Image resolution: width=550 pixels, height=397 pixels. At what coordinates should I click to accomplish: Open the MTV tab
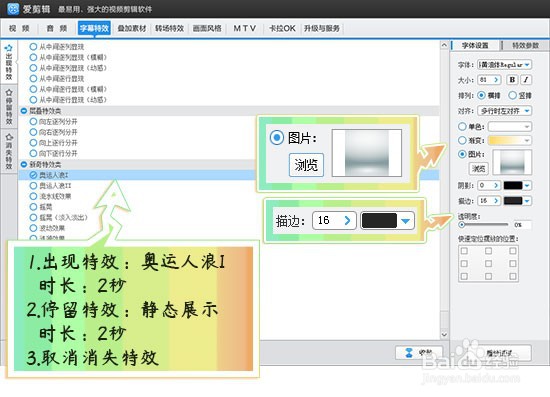click(244, 28)
